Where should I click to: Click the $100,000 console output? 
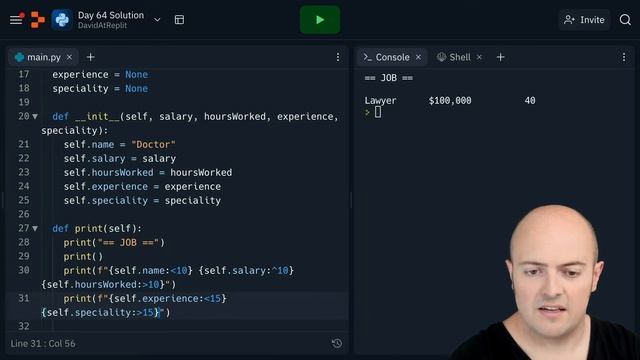[450, 100]
